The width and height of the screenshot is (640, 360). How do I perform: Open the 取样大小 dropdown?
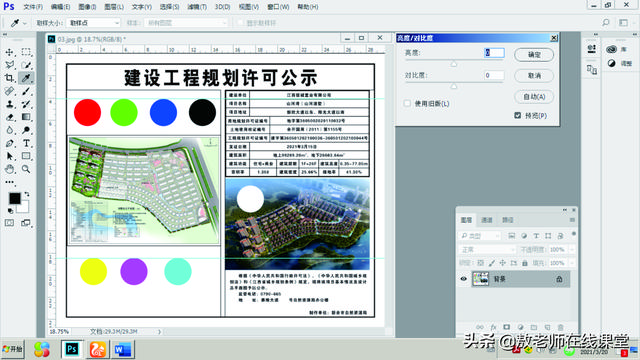click(94, 23)
